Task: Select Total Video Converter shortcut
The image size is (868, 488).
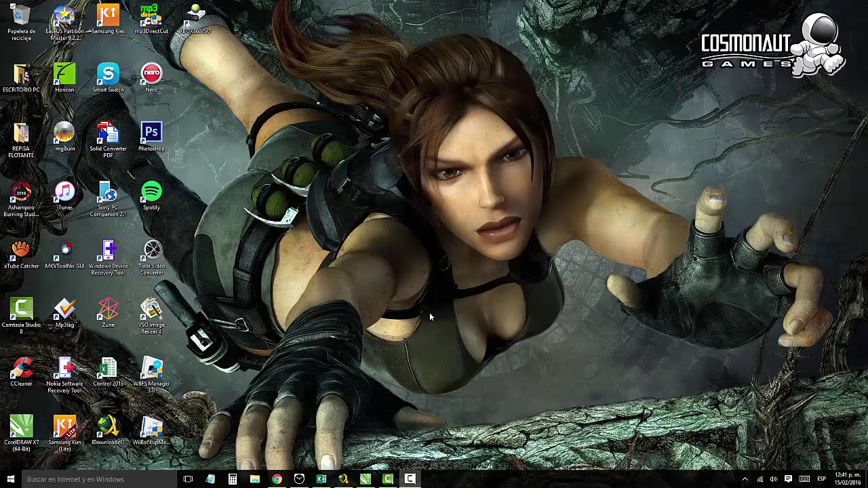Action: (151, 258)
